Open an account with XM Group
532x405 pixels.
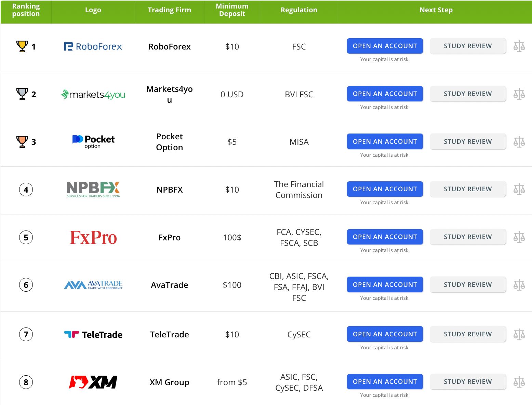[x=385, y=382]
